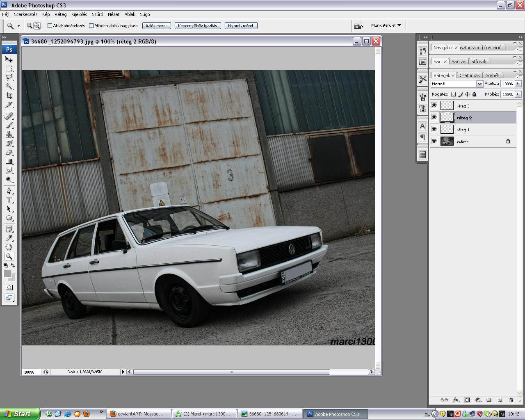Click the Zoom tool in the toolbox

[x=9, y=256]
